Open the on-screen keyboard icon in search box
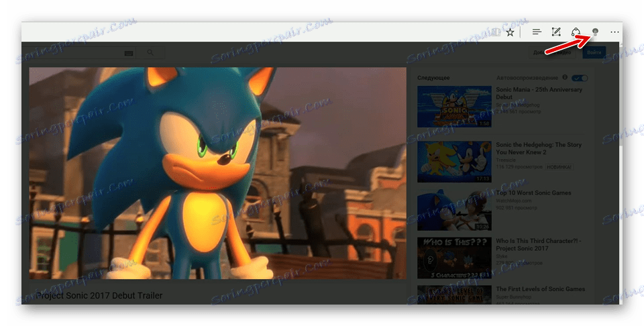Viewport: 644px width, 326px height. click(x=128, y=53)
